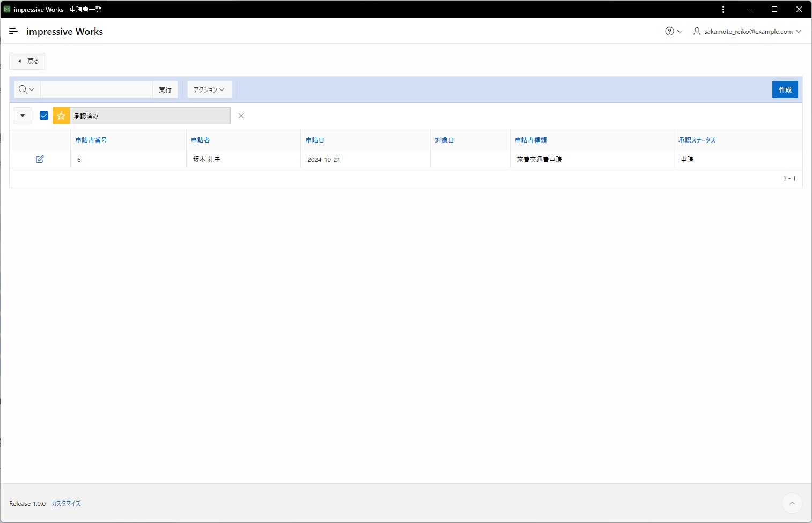
Task: Sort by 申請日 column header
Action: [x=315, y=140]
